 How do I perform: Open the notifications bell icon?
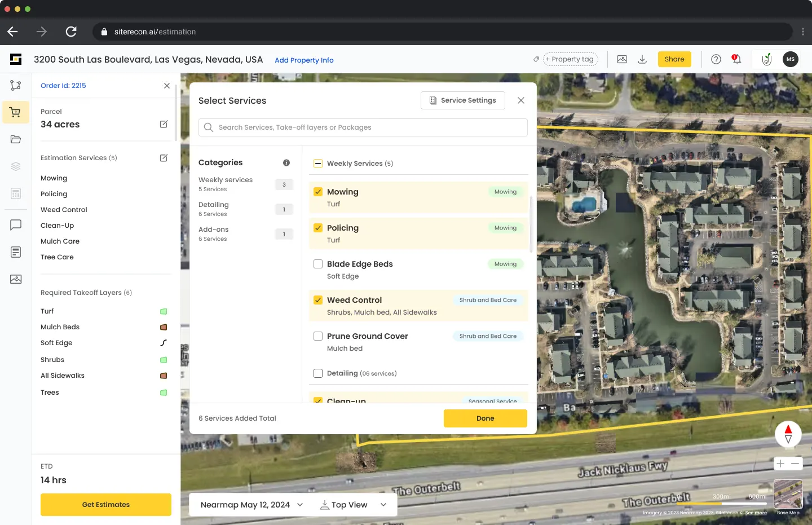coord(736,59)
